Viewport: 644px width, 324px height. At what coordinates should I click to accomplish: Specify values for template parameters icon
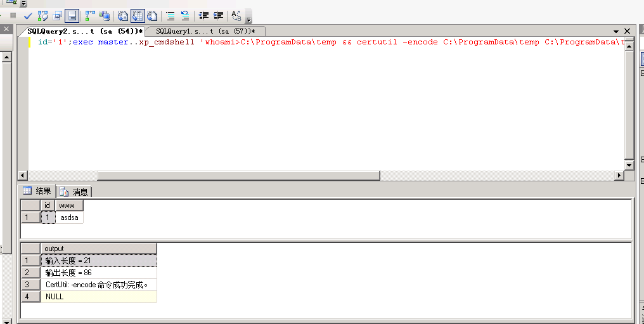[x=236, y=16]
